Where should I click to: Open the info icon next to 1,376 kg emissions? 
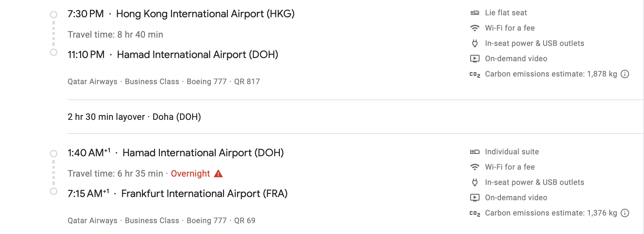tap(625, 213)
